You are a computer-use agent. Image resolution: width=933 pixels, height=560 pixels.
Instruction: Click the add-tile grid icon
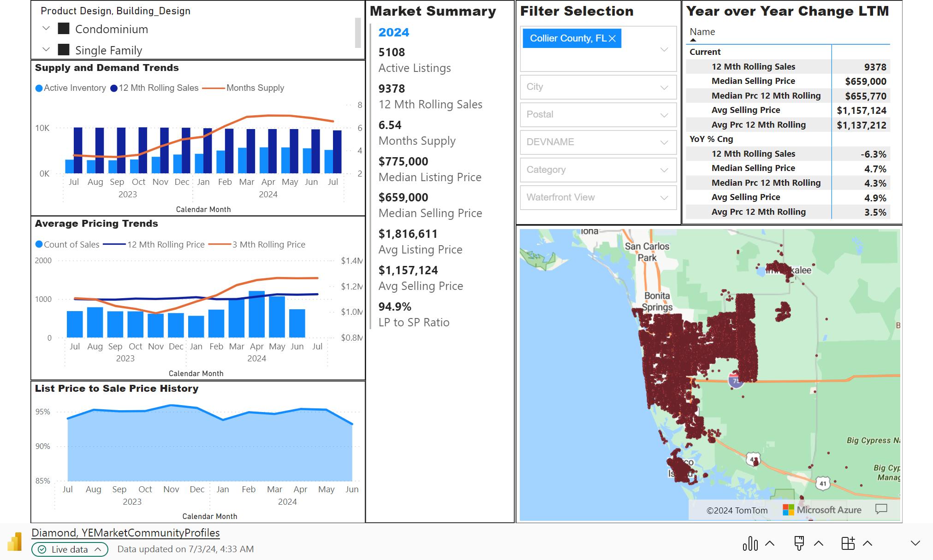848,543
